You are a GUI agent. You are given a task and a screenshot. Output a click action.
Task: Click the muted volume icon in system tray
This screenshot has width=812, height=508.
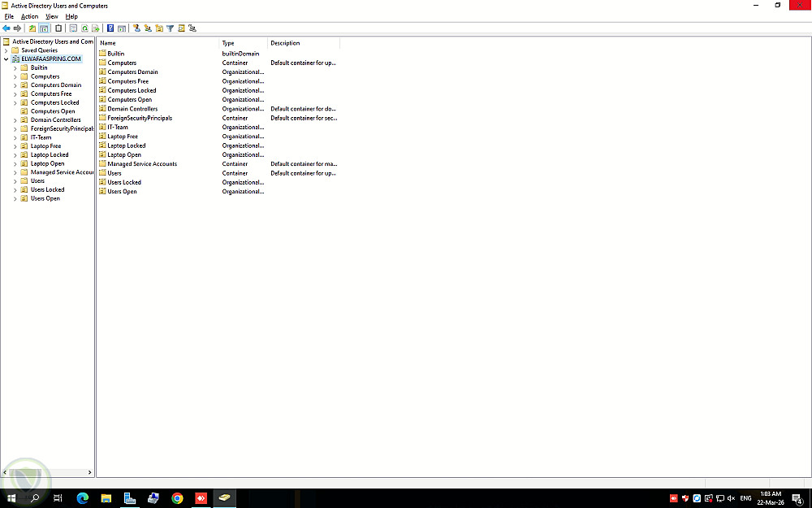pos(732,498)
